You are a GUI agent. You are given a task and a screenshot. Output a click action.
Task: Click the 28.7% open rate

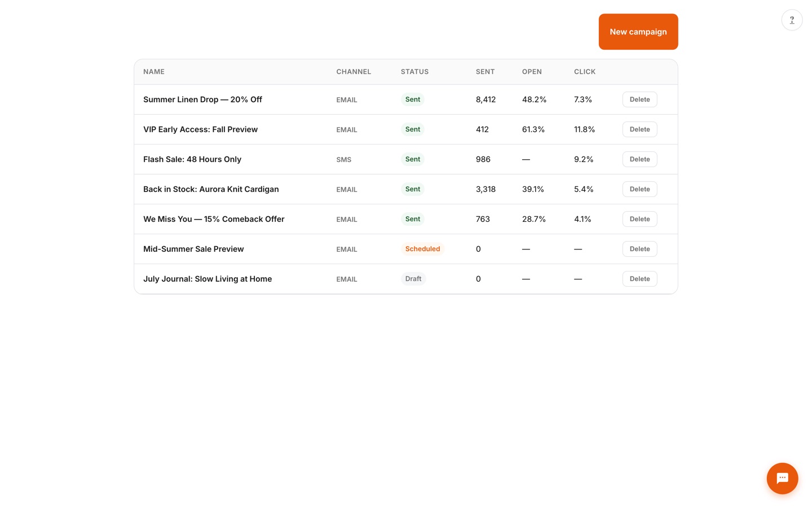point(534,219)
